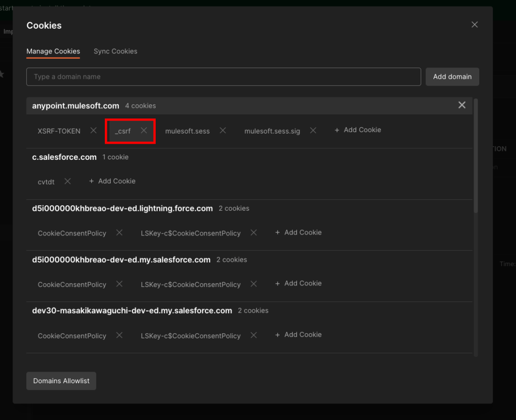This screenshot has width=516, height=420.
Task: Close the Cookies dialog
Action: [x=474, y=25]
